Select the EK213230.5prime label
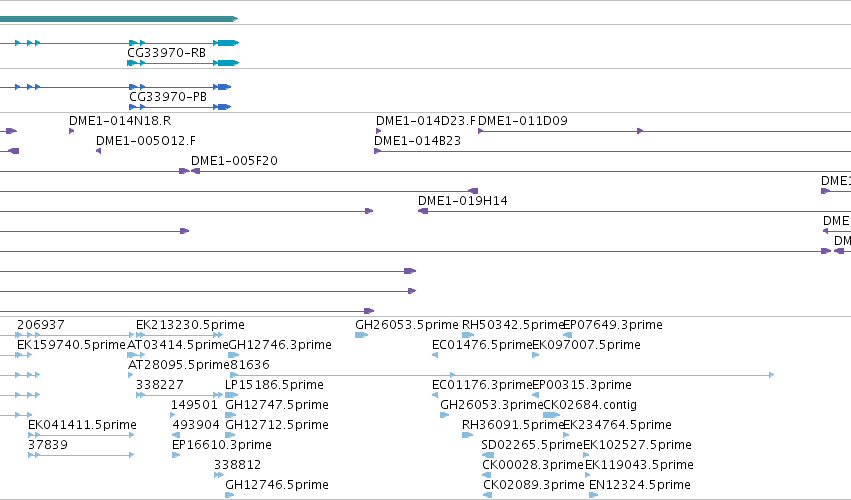Image resolution: width=851 pixels, height=500 pixels. [x=190, y=325]
